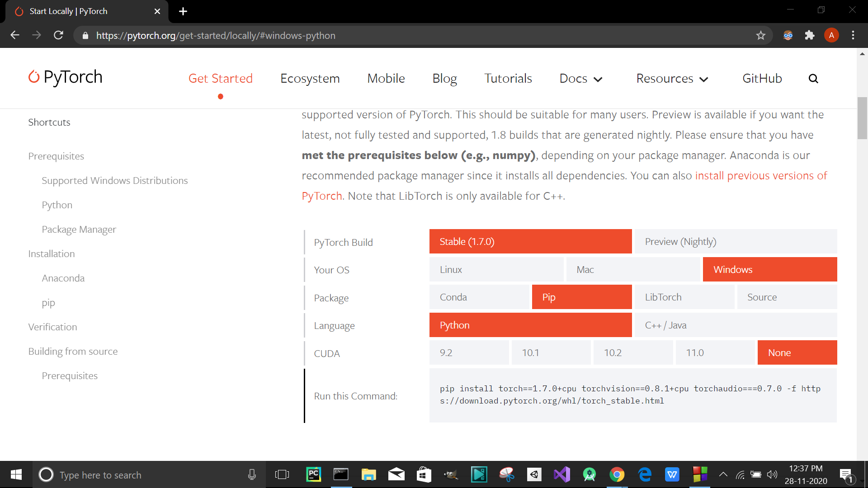This screenshot has height=488, width=868.
Task: Reload the current page
Action: click(58, 35)
